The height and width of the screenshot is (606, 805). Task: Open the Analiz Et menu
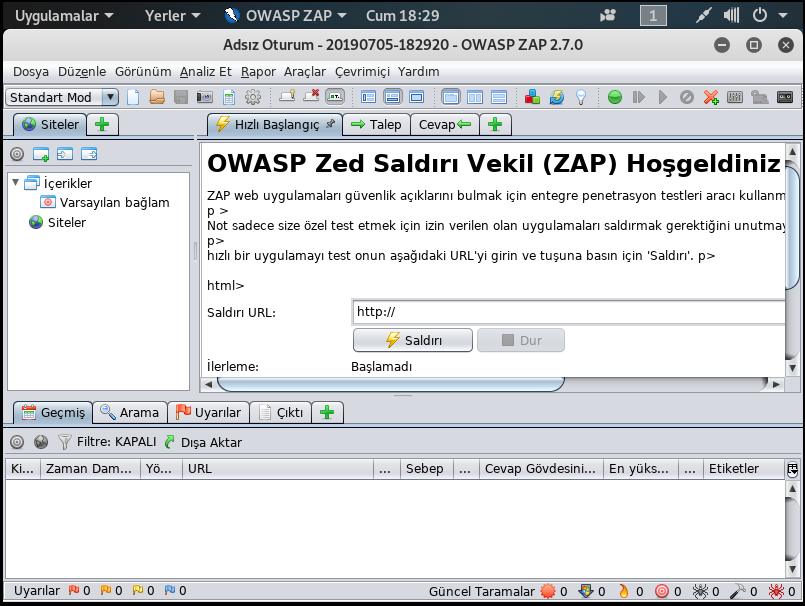click(x=205, y=71)
